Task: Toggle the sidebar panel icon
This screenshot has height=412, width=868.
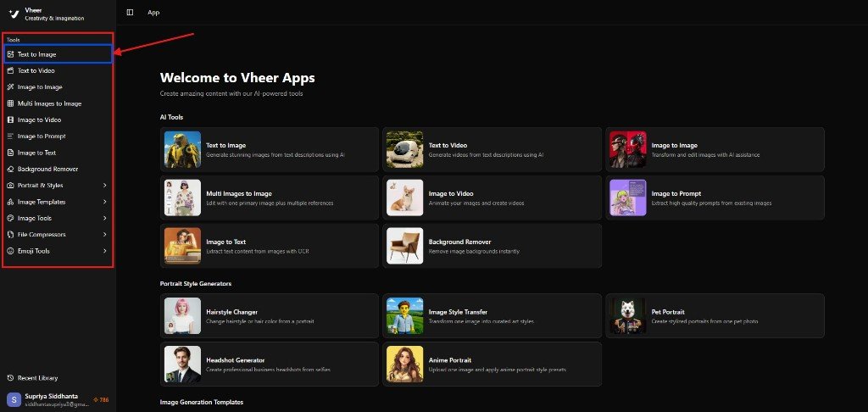Action: (130, 12)
